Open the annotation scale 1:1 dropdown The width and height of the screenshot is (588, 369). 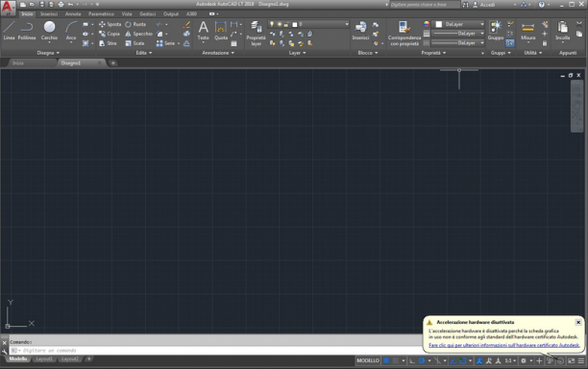point(510,360)
